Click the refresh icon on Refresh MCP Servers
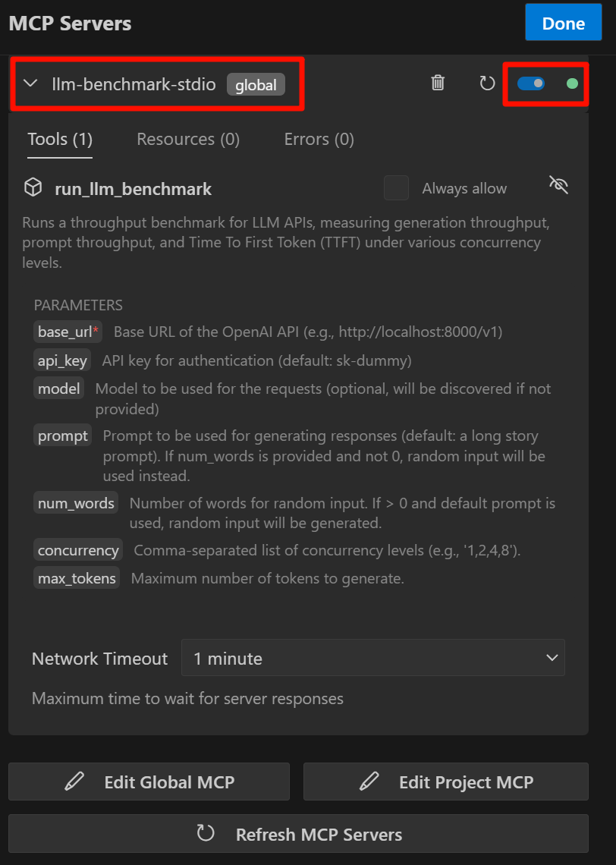Image resolution: width=616 pixels, height=865 pixels. (206, 834)
